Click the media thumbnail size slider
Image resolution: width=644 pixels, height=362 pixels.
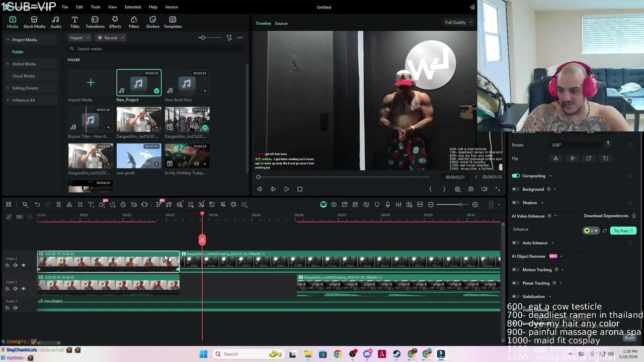209,38
